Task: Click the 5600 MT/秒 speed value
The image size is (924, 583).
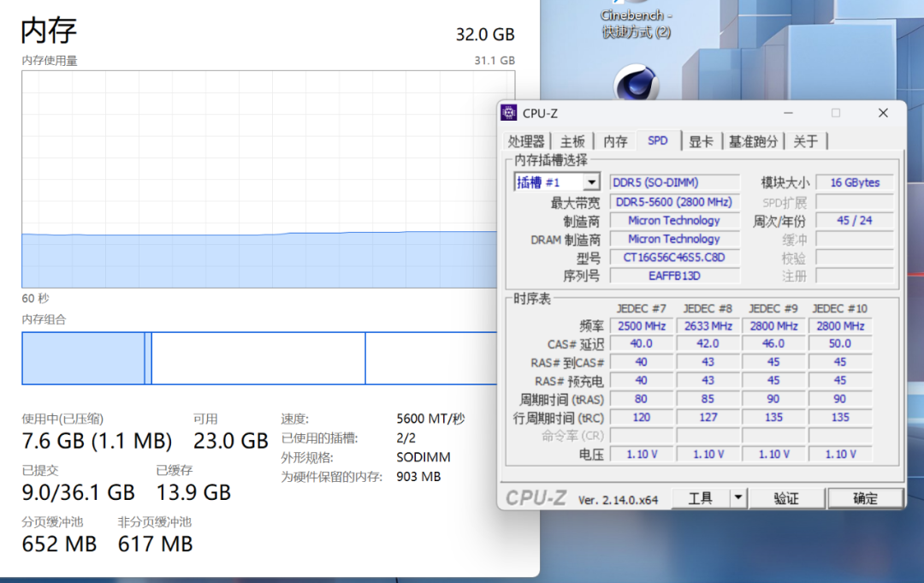Action: pyautogui.click(x=430, y=419)
